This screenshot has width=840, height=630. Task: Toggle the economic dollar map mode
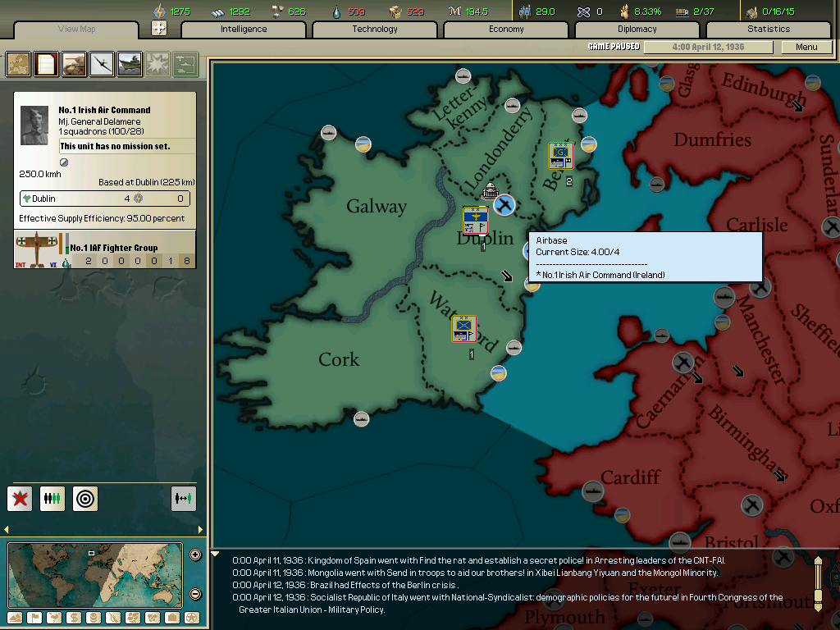point(74,617)
